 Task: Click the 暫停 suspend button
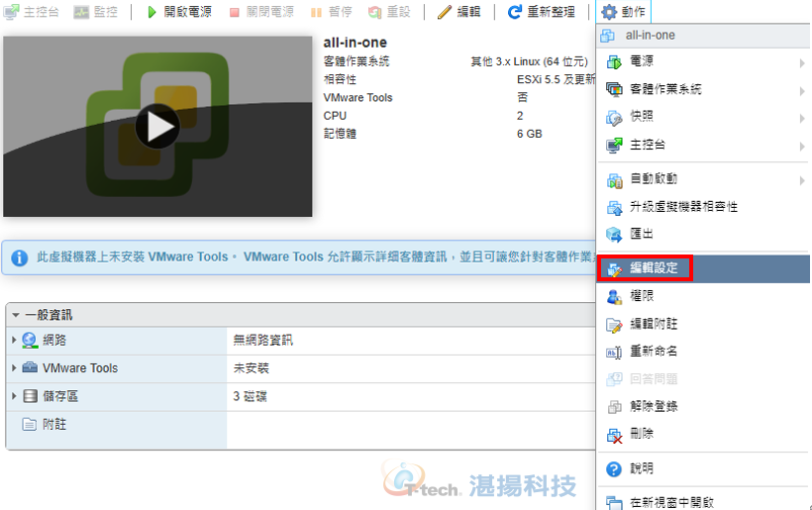[x=332, y=12]
